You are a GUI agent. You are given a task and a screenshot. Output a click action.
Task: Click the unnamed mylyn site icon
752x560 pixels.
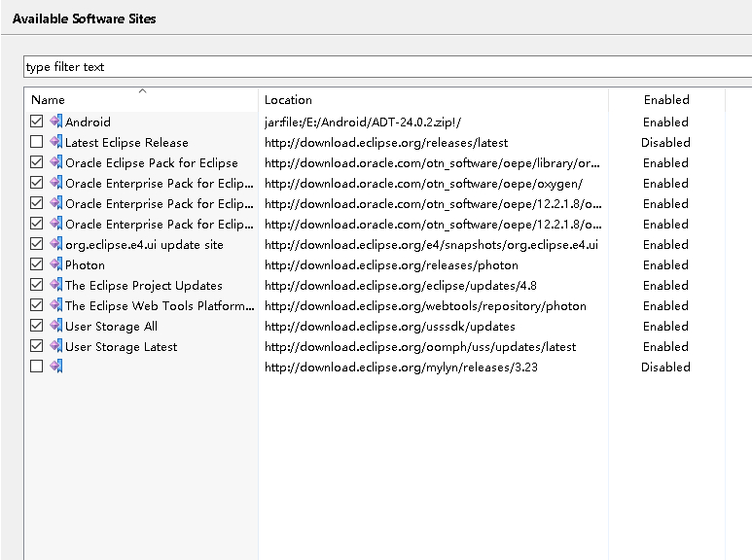click(55, 367)
